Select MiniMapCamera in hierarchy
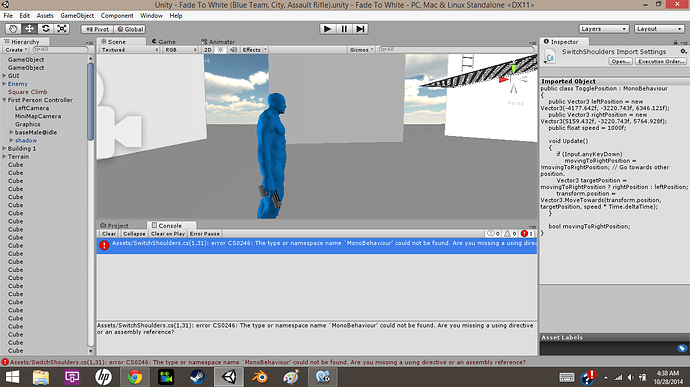 [38, 116]
